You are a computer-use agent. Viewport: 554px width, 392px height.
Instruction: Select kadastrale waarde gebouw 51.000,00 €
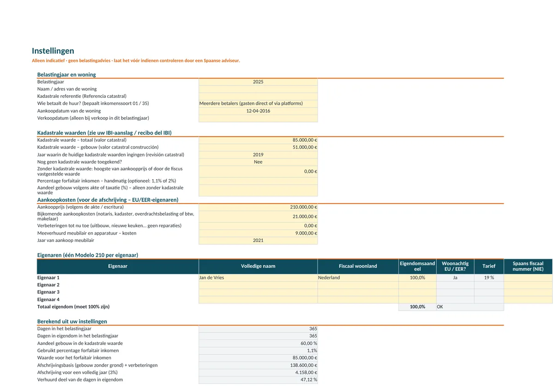pos(258,147)
